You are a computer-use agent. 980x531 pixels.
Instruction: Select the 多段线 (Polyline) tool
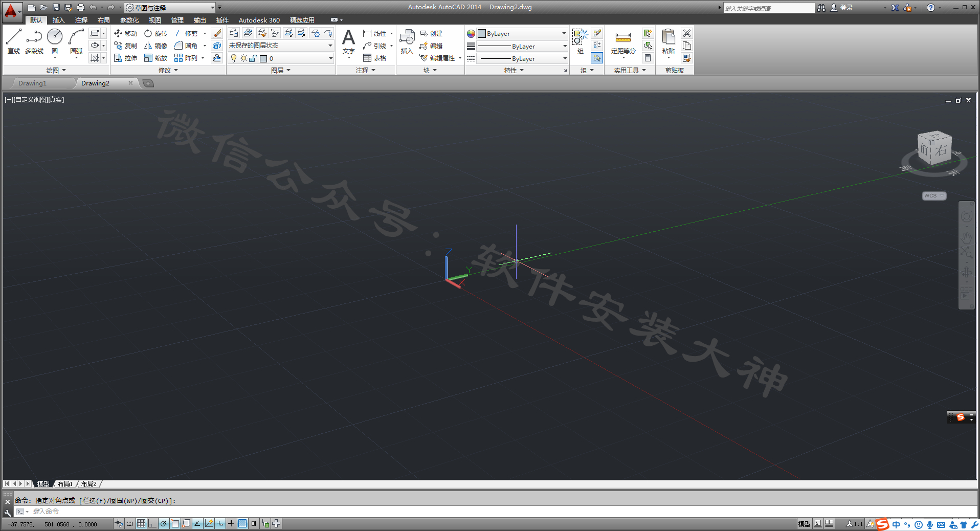coord(34,41)
